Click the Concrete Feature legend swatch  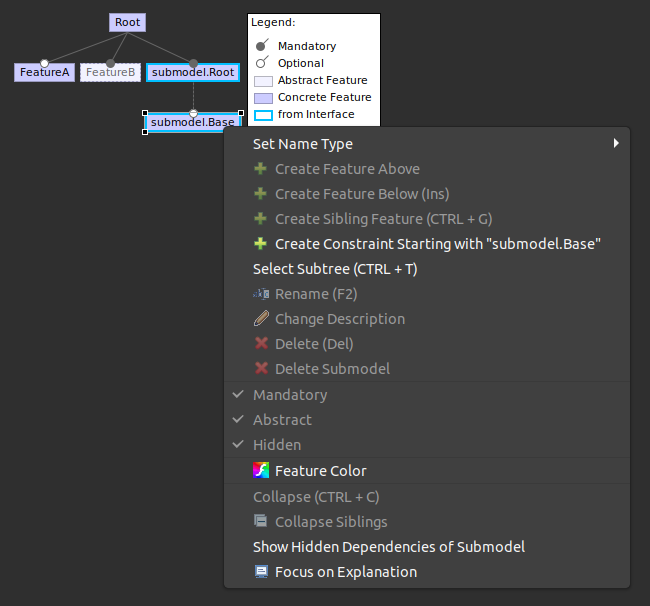[263, 98]
